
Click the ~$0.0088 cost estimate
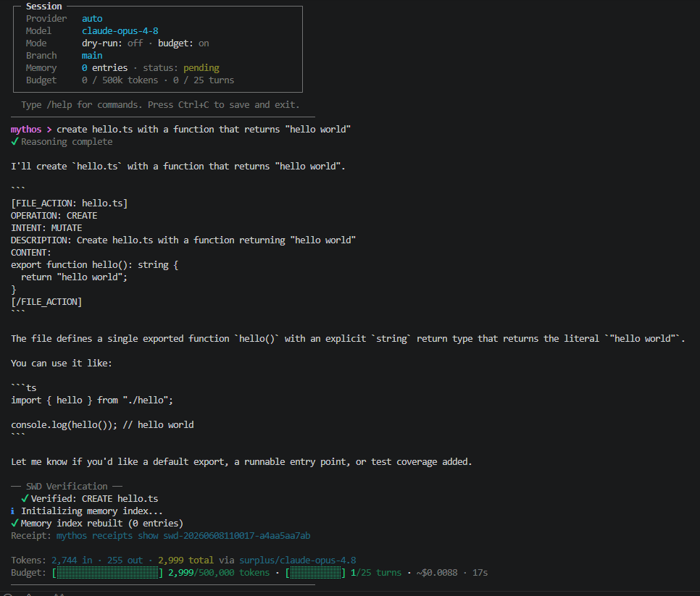click(x=437, y=572)
